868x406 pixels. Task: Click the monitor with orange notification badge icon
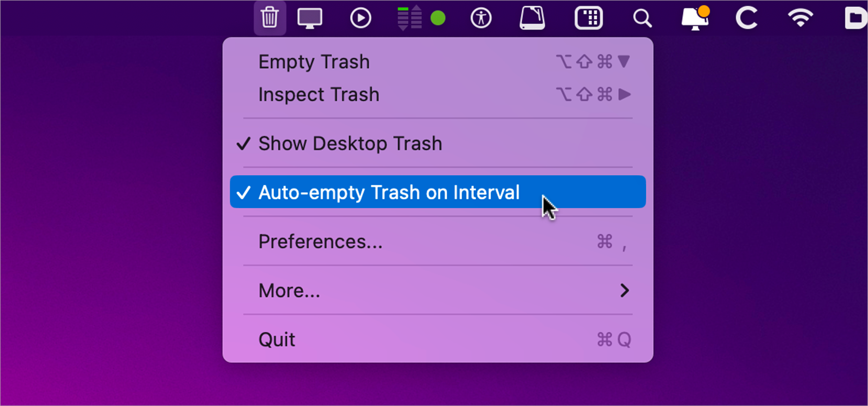coord(695,18)
